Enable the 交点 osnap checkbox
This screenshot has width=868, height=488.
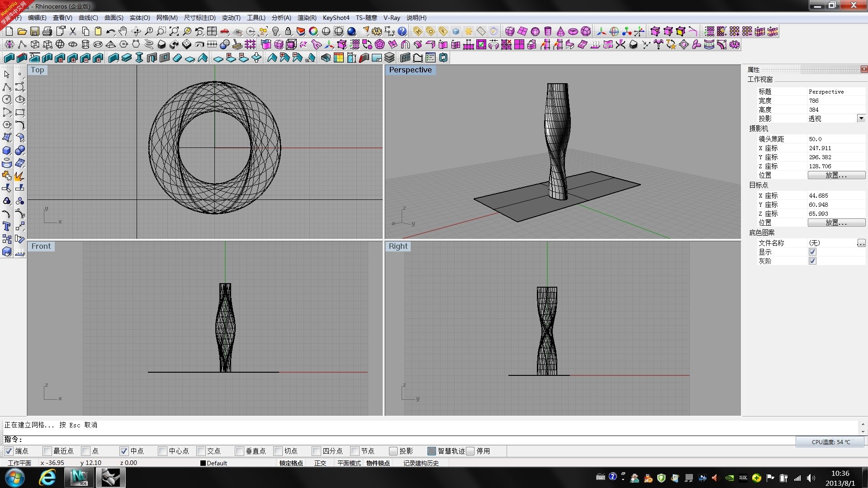[x=201, y=451]
